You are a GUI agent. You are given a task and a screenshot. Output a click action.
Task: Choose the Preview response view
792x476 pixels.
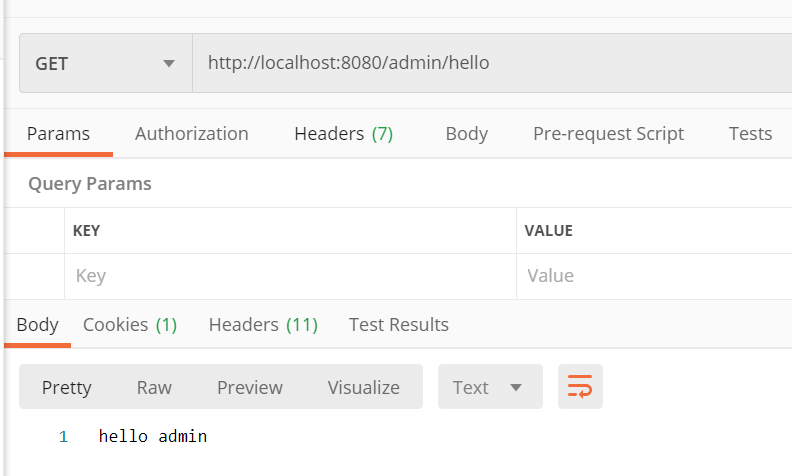pyautogui.click(x=250, y=388)
